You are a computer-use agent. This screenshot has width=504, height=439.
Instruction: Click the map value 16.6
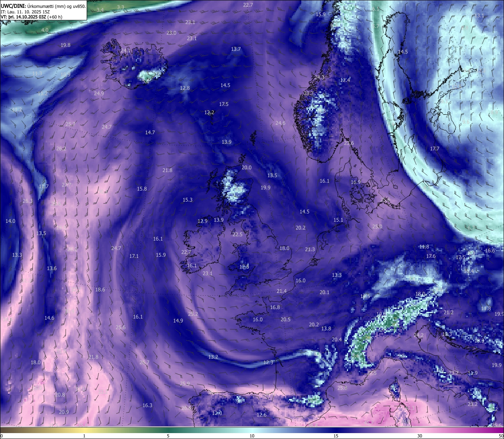490,250
